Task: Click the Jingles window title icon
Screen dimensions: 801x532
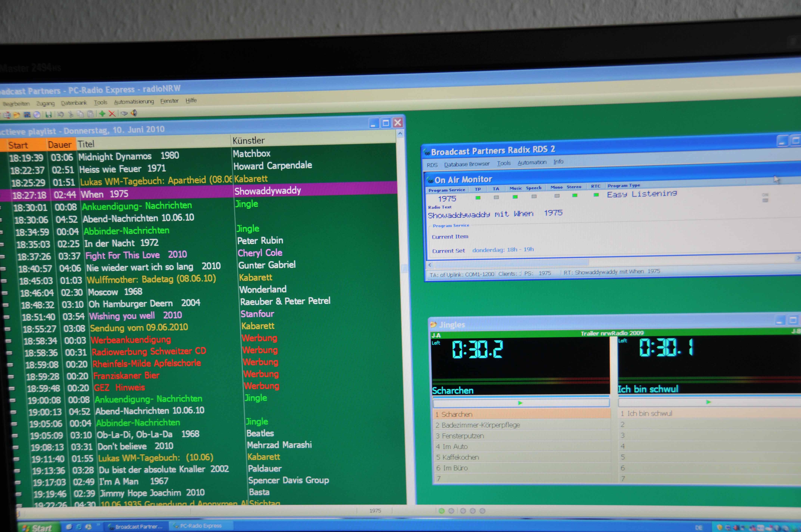Action: [x=433, y=324]
